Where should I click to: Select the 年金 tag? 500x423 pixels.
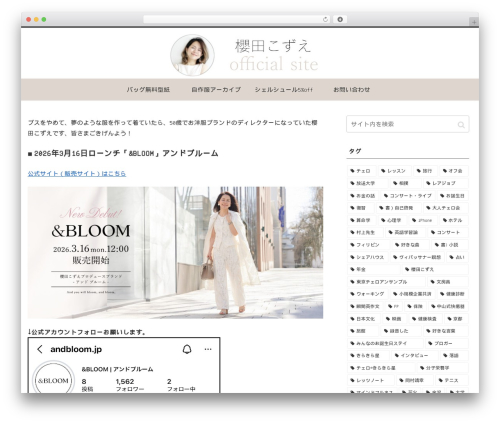[x=374, y=269]
